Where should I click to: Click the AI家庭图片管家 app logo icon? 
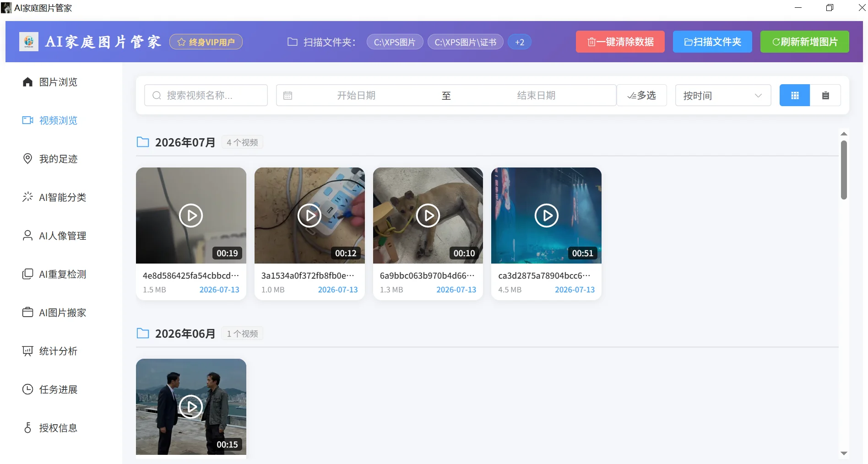click(29, 42)
